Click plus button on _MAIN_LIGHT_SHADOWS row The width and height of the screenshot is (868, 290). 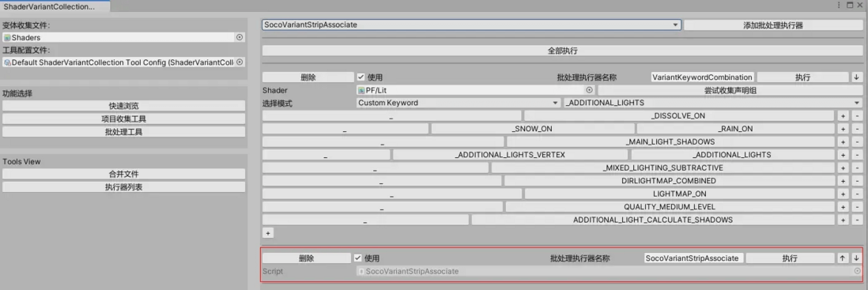coord(843,141)
